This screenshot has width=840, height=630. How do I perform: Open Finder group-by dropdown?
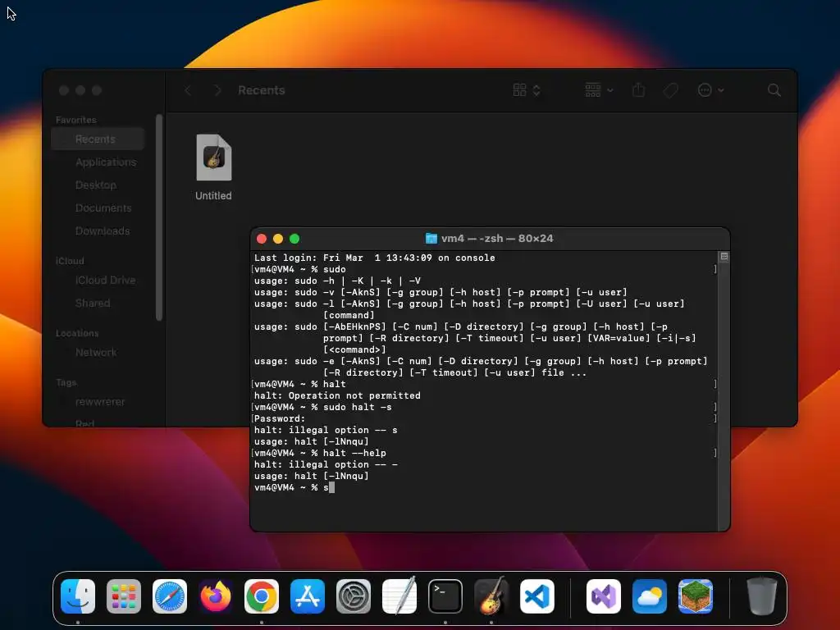599,90
